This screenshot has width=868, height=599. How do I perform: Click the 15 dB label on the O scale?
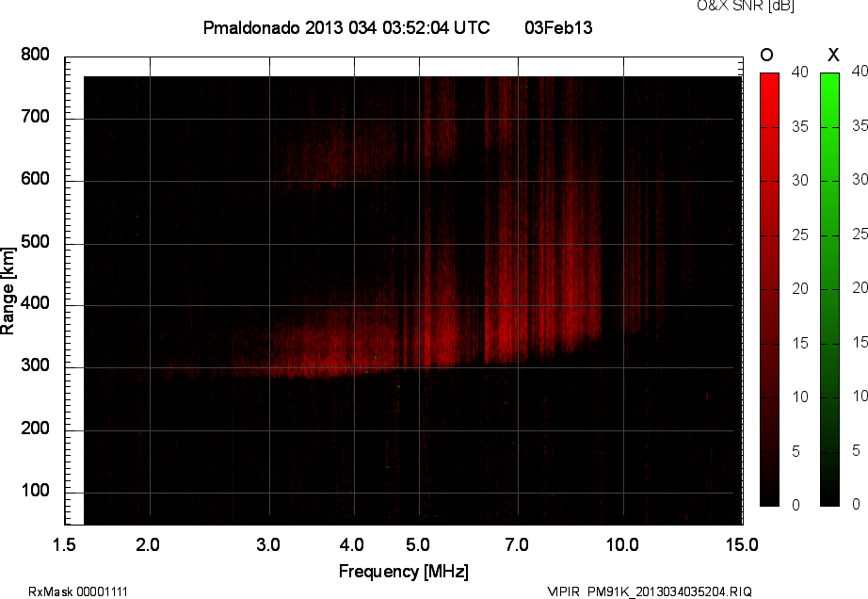800,343
